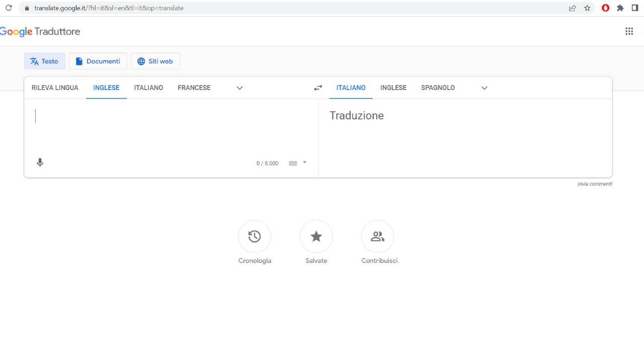
Task: Switch to Siti web translation mode
Action: pos(155,61)
